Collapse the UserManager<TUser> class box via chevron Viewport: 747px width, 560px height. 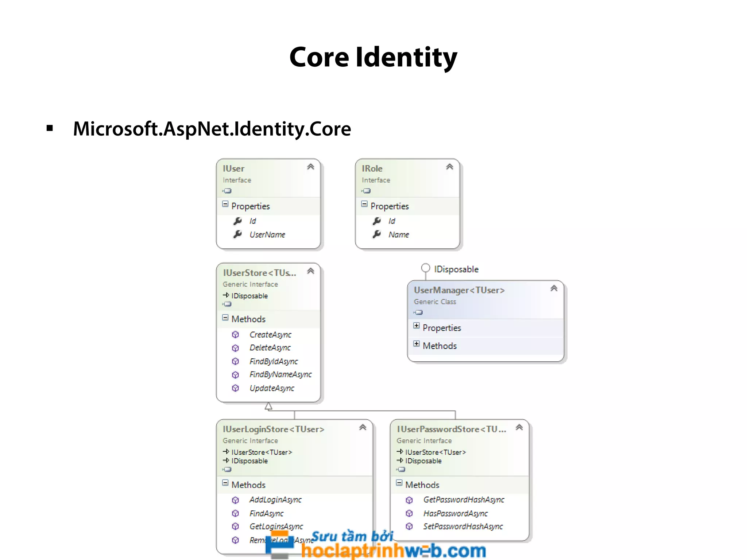[554, 288]
